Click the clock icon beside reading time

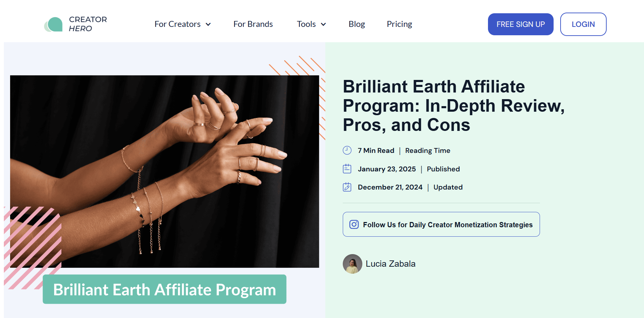[347, 150]
